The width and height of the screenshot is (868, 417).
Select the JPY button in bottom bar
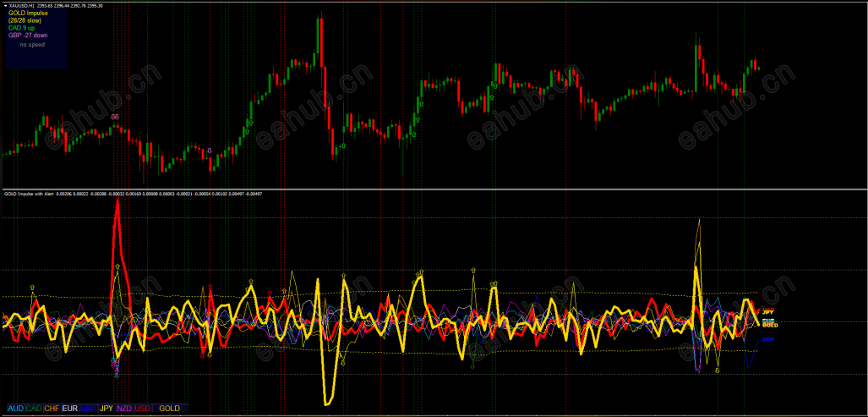[106, 409]
